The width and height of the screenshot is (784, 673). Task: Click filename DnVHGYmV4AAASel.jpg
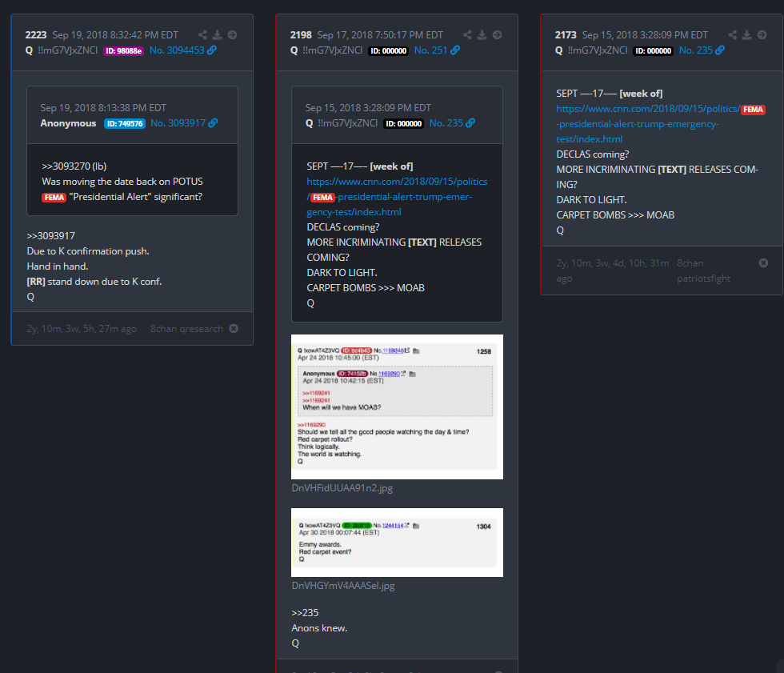(x=343, y=586)
